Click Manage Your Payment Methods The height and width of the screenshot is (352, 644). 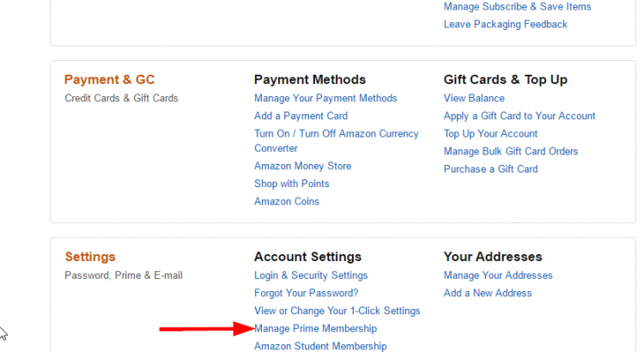click(325, 99)
